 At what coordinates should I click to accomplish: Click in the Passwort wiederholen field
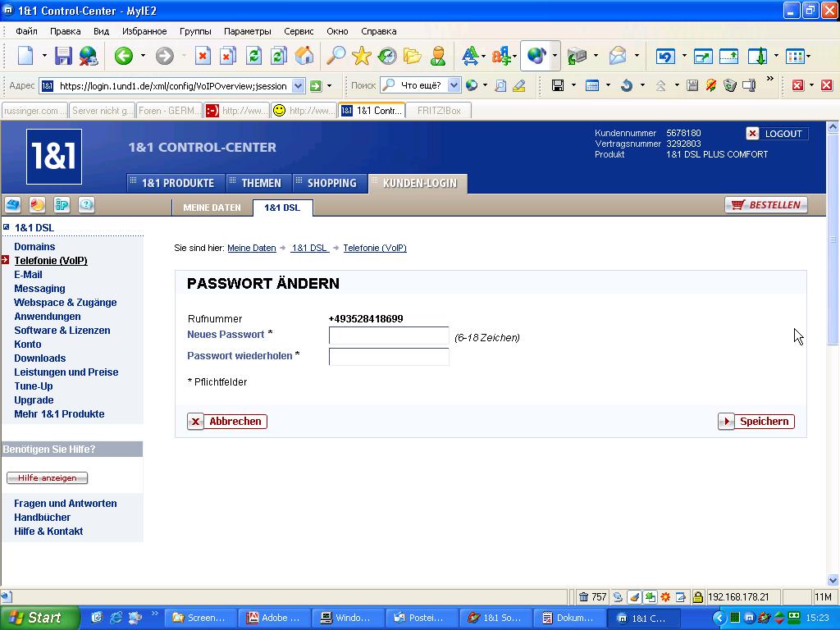[389, 357]
